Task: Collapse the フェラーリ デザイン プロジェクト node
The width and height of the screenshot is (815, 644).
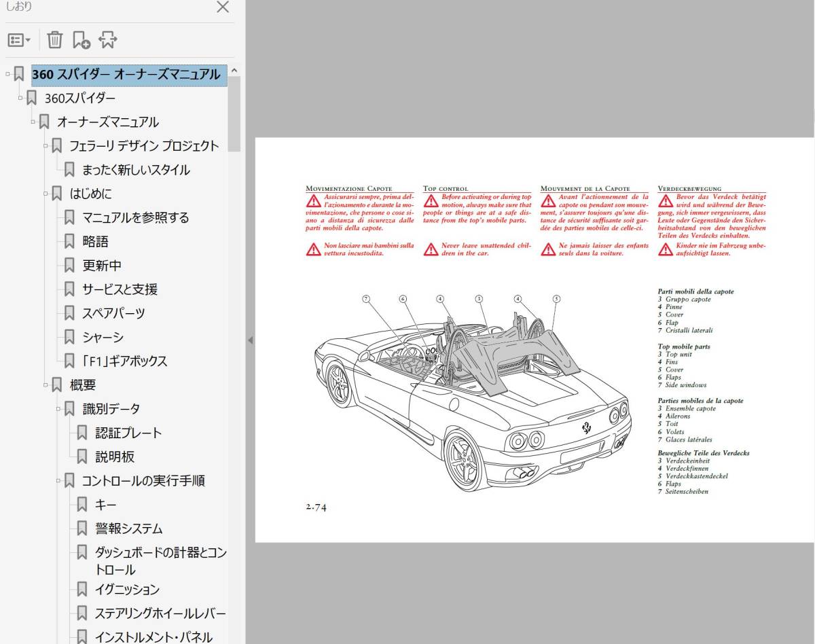Action: pos(46,145)
